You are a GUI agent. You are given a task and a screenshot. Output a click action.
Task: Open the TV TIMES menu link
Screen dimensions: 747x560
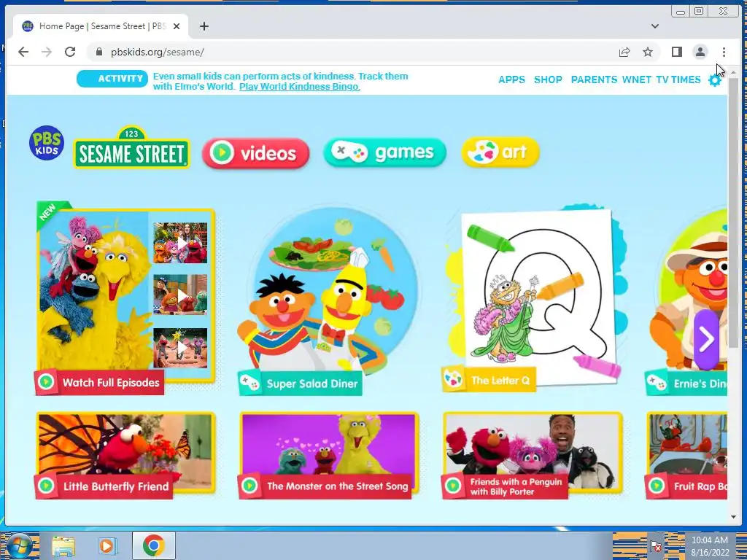[x=678, y=79]
